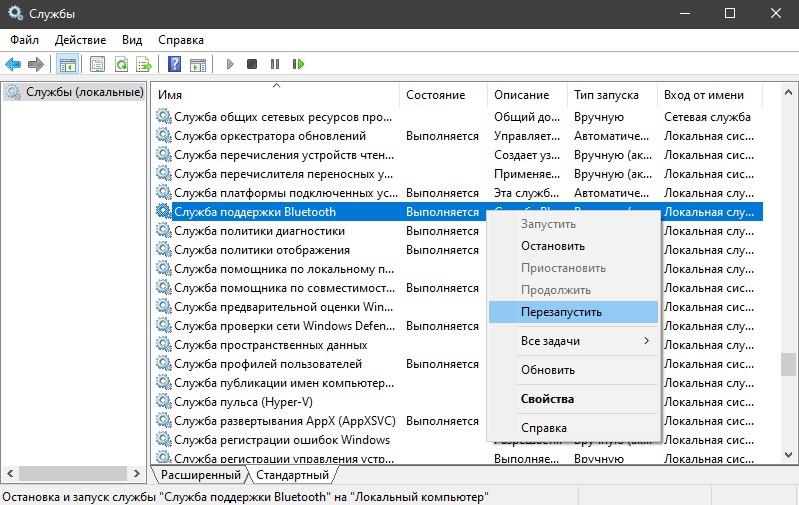The image size is (799, 505).
Task: Click the Restart service toolbar icon
Action: [x=298, y=64]
